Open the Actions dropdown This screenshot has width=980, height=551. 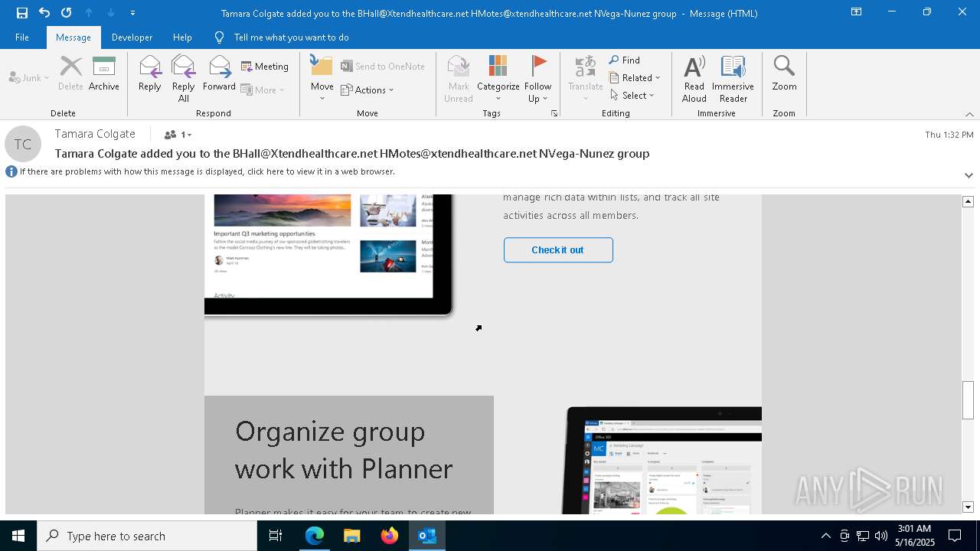coord(367,90)
